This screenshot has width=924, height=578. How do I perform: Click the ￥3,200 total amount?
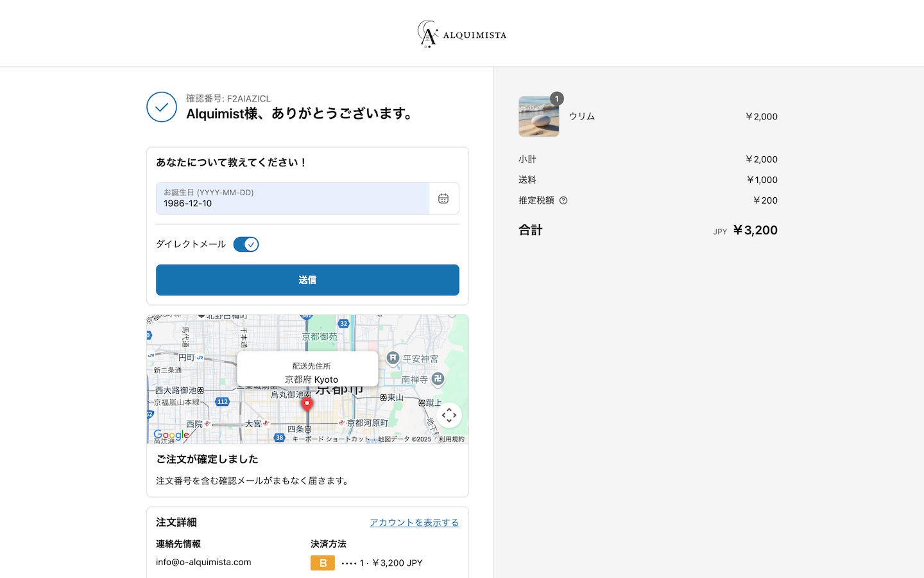(755, 230)
